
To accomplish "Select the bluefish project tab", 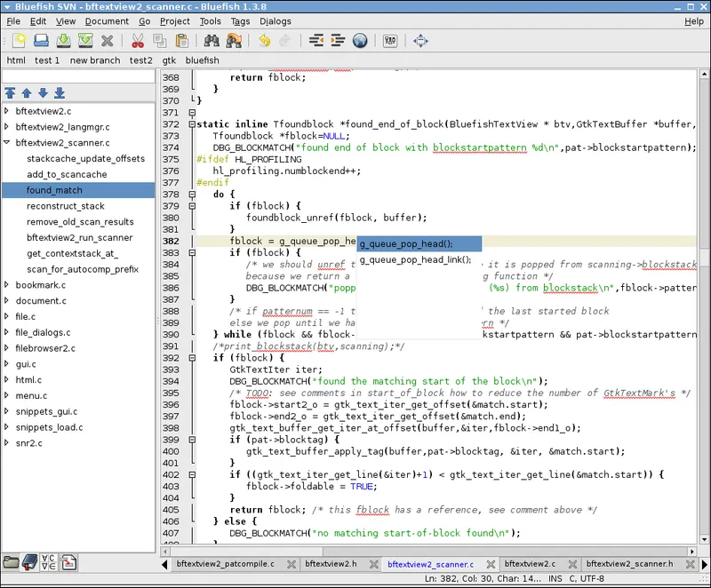I will point(202,60).
